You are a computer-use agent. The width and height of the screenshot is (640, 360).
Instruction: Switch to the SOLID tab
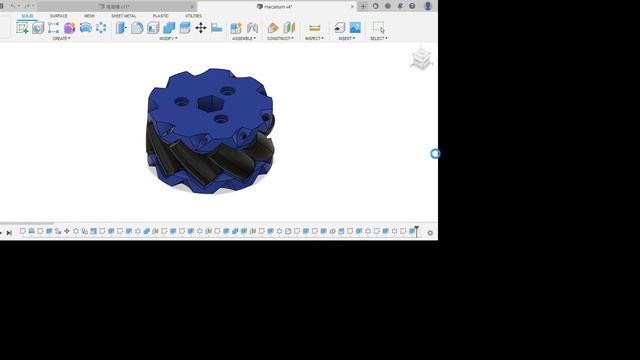27,16
